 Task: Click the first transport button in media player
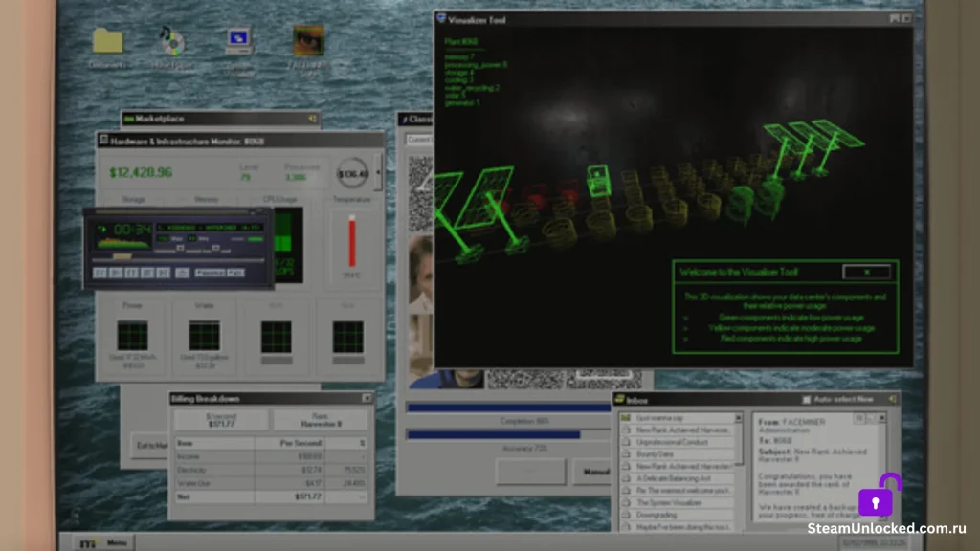click(x=100, y=273)
